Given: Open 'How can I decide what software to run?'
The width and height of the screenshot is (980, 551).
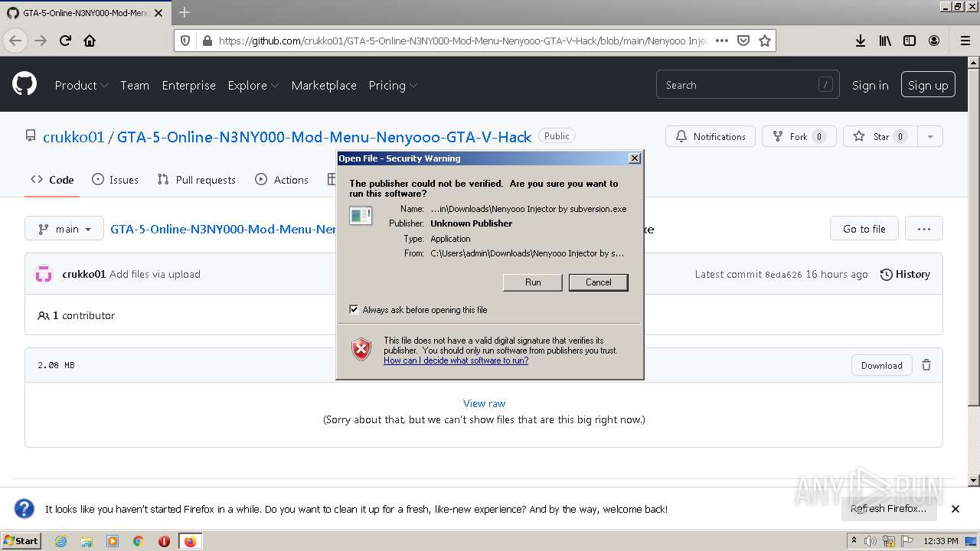Looking at the screenshot, I should click(x=456, y=360).
